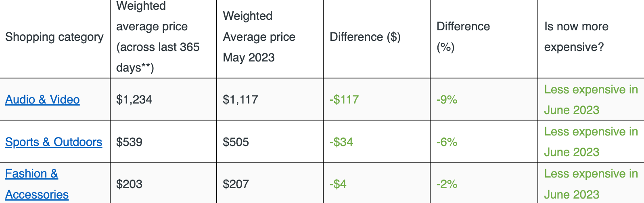Click the -$4 difference value
Viewport: 644px width, 203px height.
[x=338, y=184]
